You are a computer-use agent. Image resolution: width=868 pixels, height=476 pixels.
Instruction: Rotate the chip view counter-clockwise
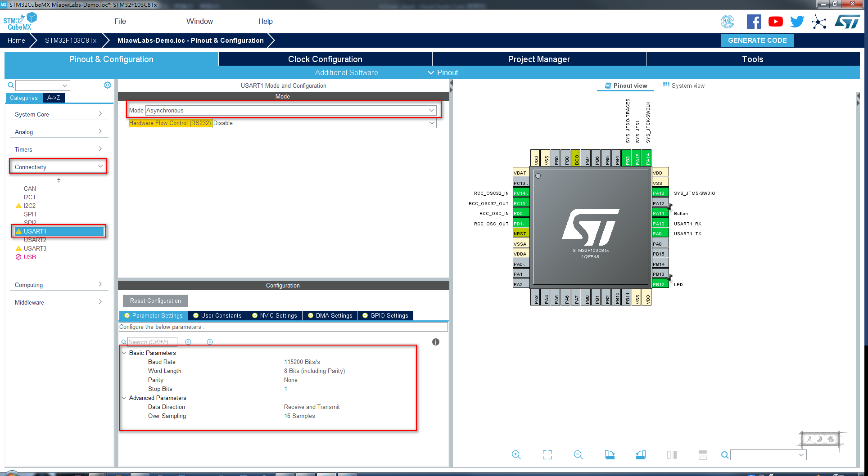641,455
